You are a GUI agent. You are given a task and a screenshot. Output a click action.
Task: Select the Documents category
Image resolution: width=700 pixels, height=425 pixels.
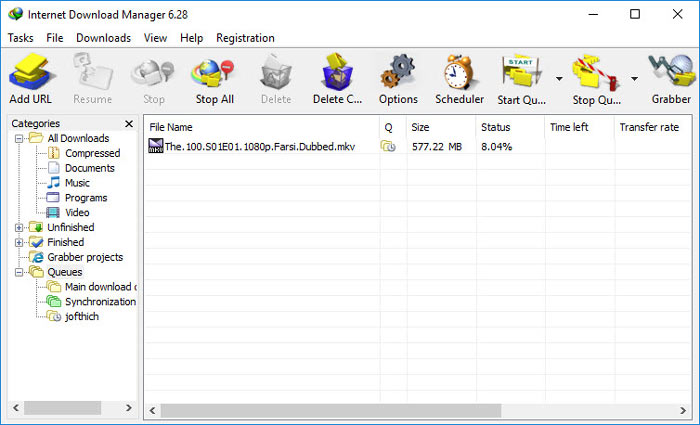[x=90, y=168]
